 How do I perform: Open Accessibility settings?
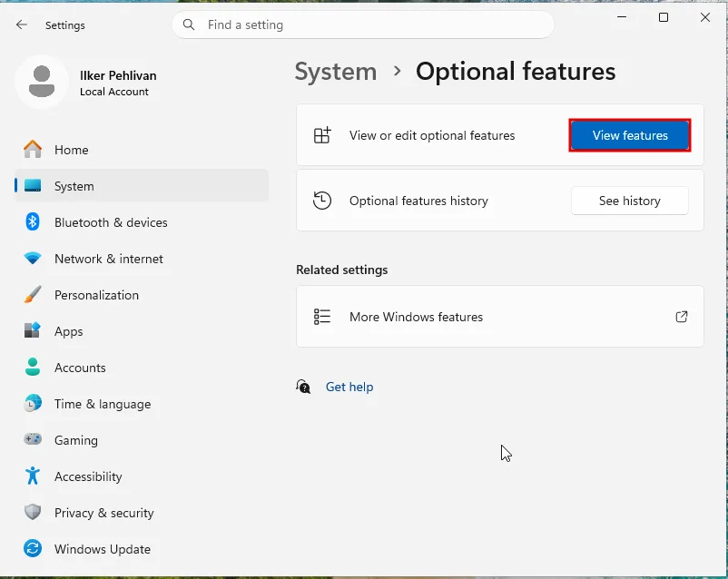[142, 476]
